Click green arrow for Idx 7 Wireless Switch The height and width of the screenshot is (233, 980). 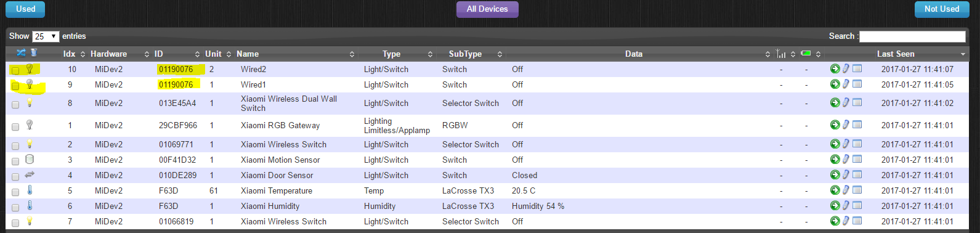(835, 221)
